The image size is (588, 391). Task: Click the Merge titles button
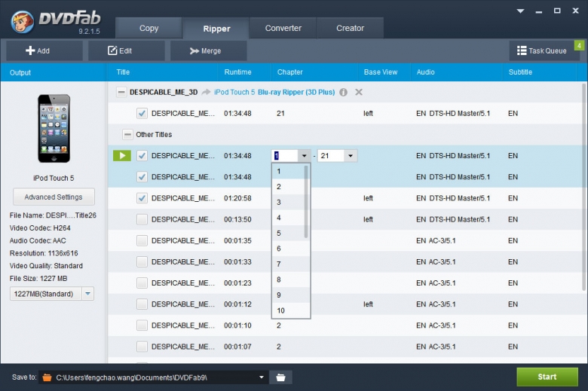tap(205, 50)
